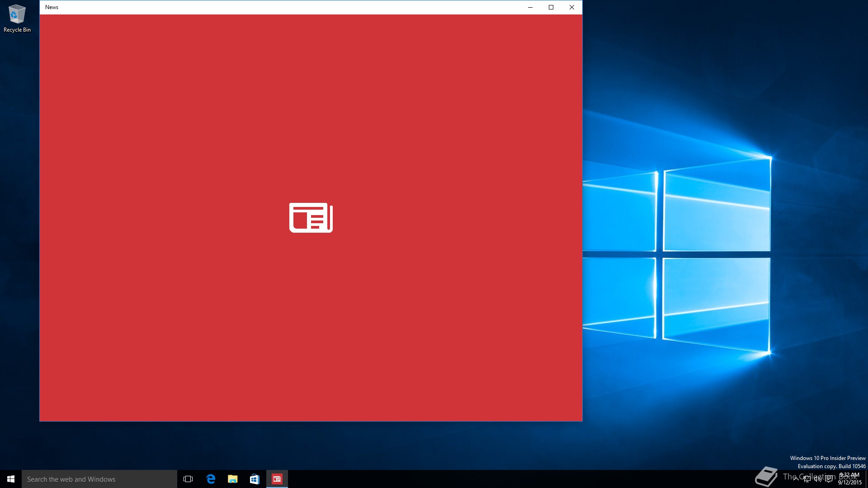
Task: Select the News app taskbar button
Action: click(277, 479)
